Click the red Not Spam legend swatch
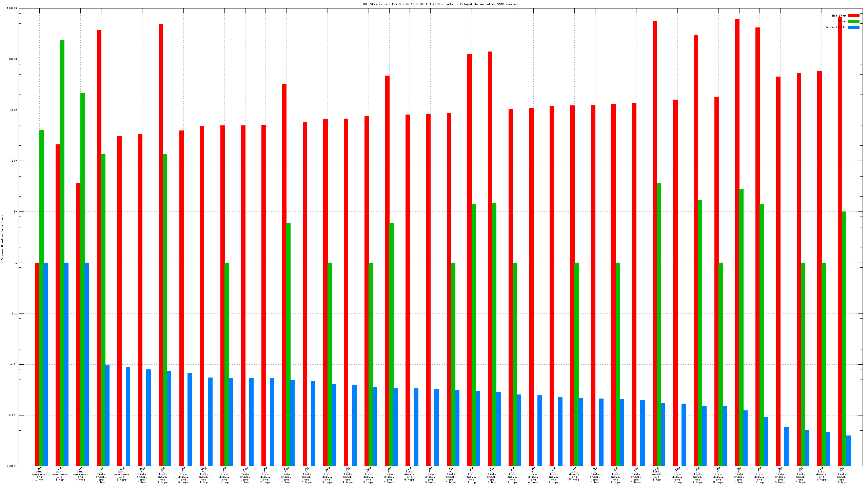This screenshot has height=488, width=868. pyautogui.click(x=853, y=16)
